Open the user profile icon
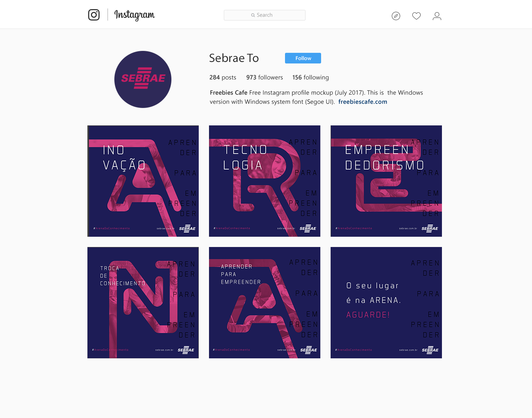Screen dimensions: 532x418 tap(437, 16)
